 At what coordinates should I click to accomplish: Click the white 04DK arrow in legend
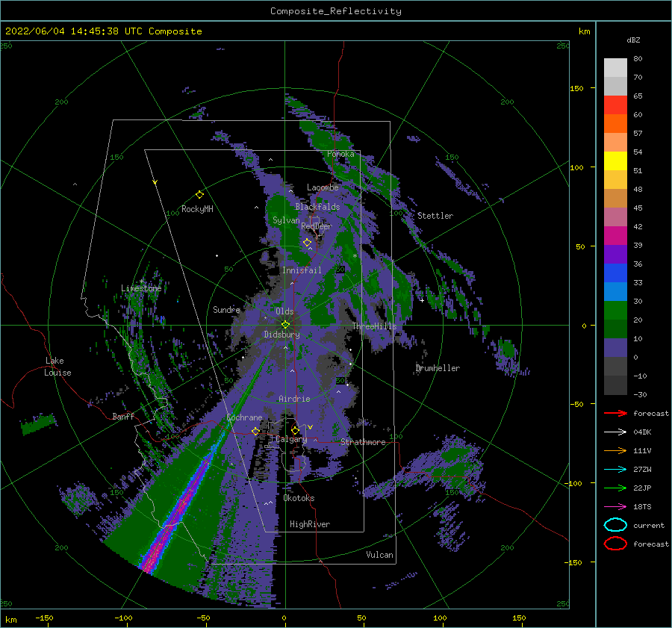pos(615,432)
